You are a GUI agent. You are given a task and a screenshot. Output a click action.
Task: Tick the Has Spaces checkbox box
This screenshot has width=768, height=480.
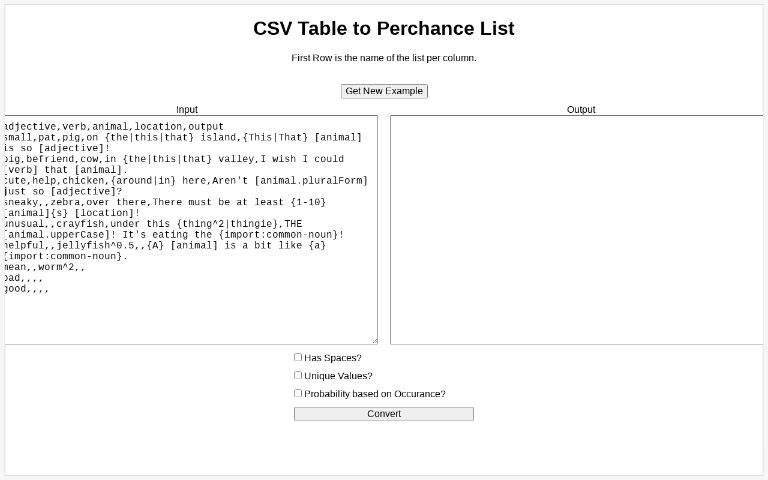coord(298,357)
